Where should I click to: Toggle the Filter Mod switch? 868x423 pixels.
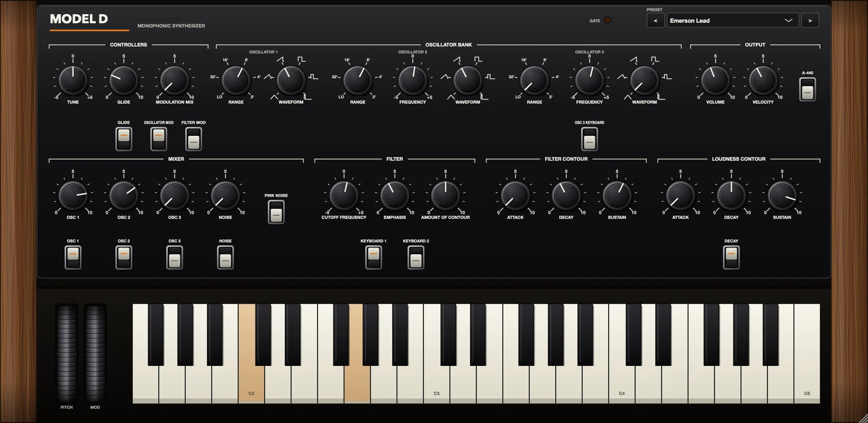pyautogui.click(x=194, y=139)
